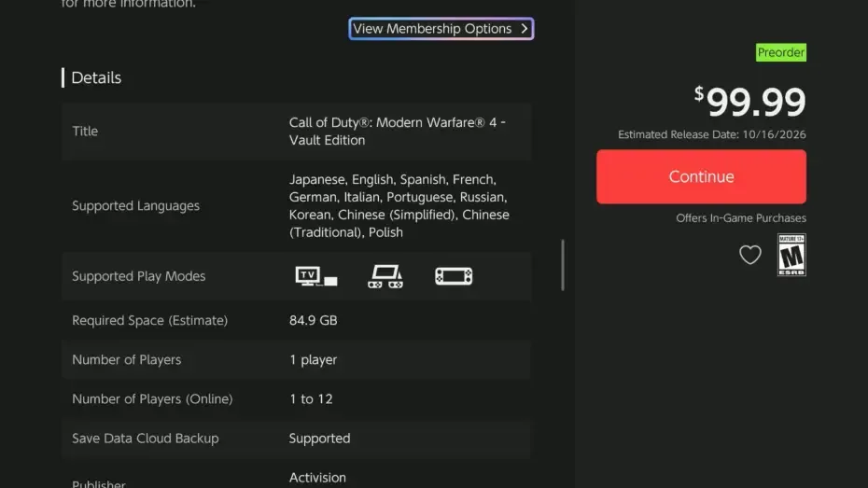This screenshot has width=868, height=488.
Task: Click the 1 to 12 value
Action: point(311,399)
